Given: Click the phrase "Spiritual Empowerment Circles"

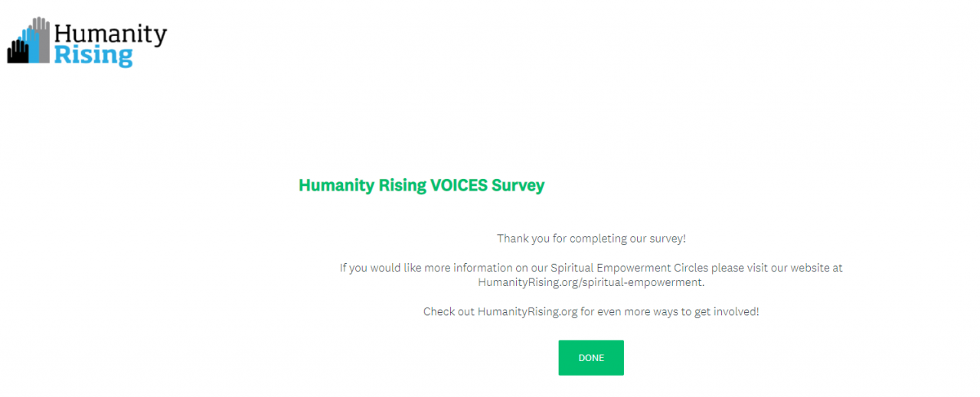Looking at the screenshot, I should 629,268.
